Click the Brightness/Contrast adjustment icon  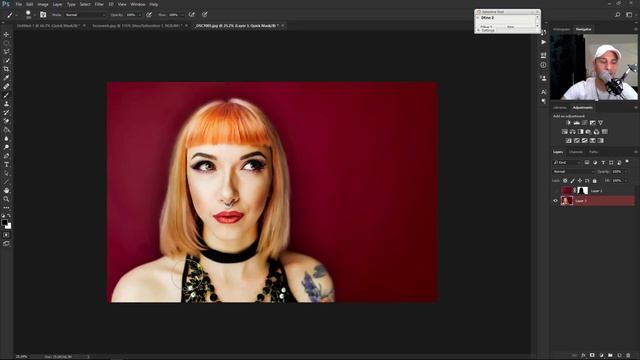(569, 122)
